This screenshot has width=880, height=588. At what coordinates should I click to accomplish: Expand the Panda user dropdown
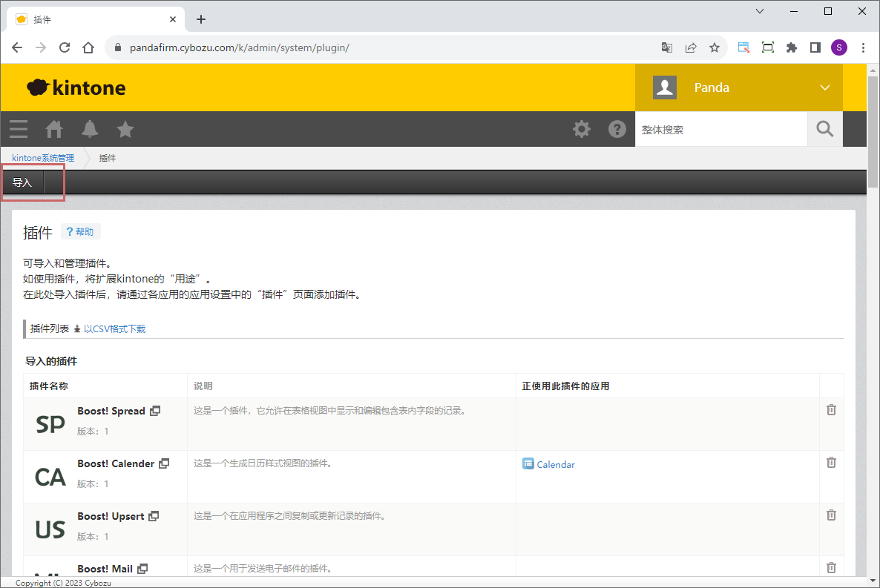pos(825,87)
